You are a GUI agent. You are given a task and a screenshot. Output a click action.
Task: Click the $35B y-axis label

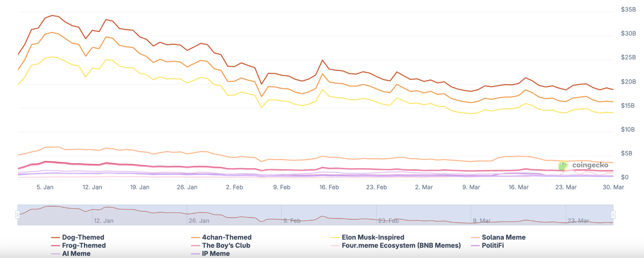coord(628,10)
